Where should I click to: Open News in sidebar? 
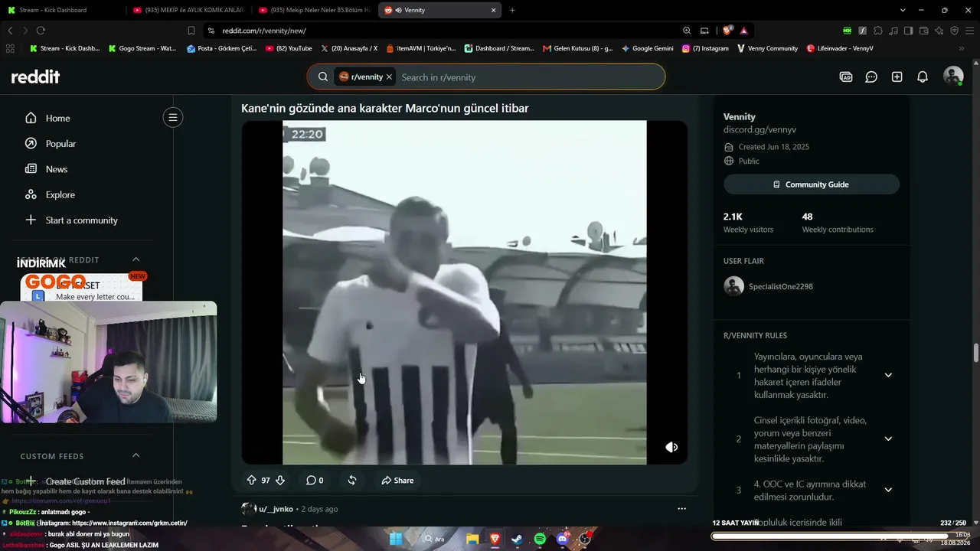(x=57, y=169)
